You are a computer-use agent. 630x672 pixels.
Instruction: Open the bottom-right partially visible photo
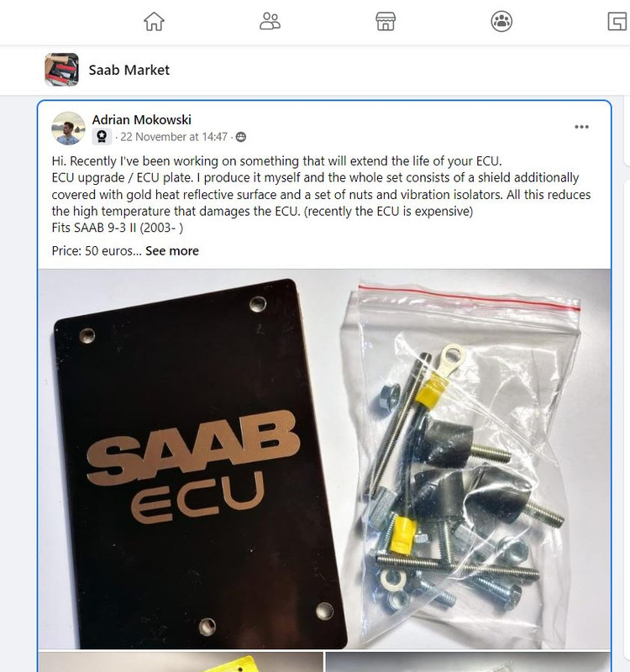tap(468, 662)
